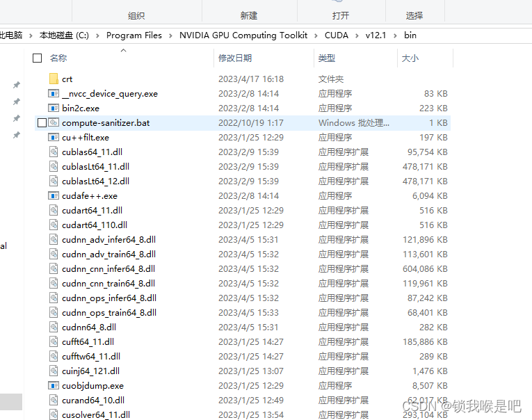Click the cudnn_cnn_train64_8.dll file icon
The width and height of the screenshot is (532, 420).
[x=54, y=283]
